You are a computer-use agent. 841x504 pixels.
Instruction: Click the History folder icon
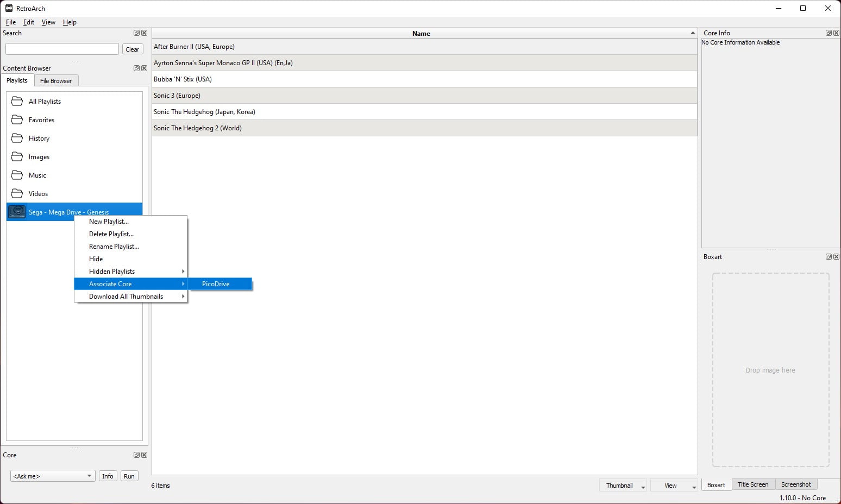click(x=17, y=138)
